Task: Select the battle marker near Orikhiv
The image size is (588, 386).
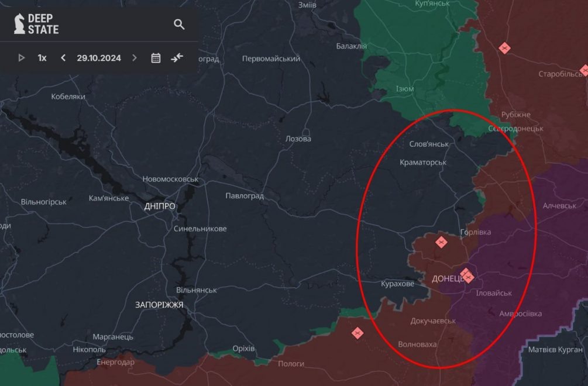Action: (357, 332)
